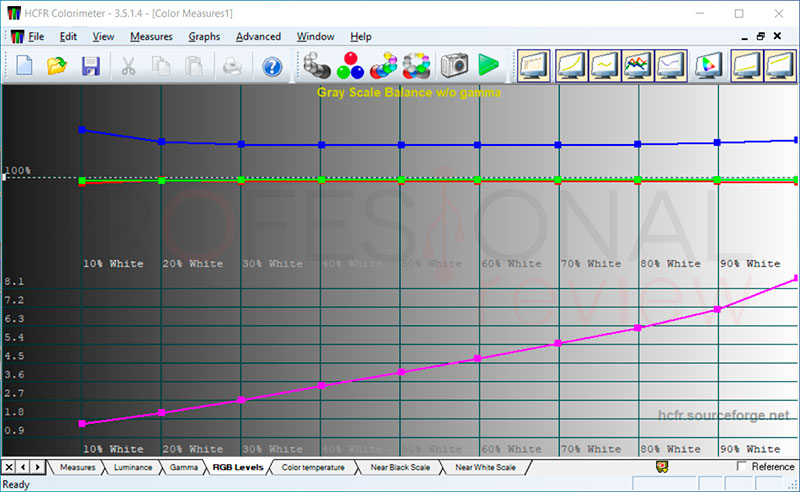This screenshot has height=492, width=800.
Task: Click the '100%' axis label
Action: [x=17, y=170]
